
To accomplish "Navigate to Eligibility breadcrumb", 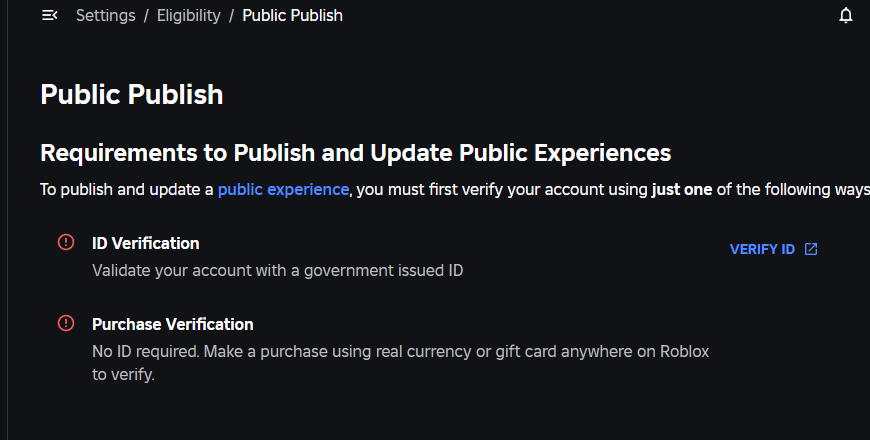I will tap(188, 16).
